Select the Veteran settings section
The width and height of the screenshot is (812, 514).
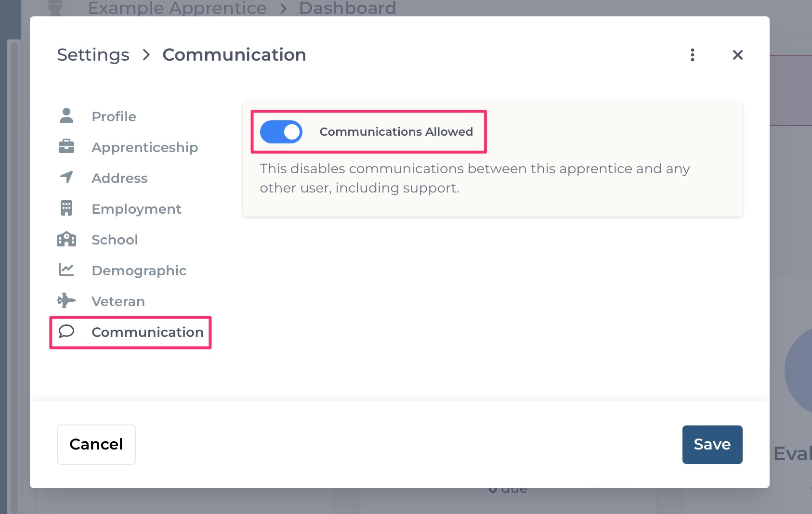coord(118,301)
